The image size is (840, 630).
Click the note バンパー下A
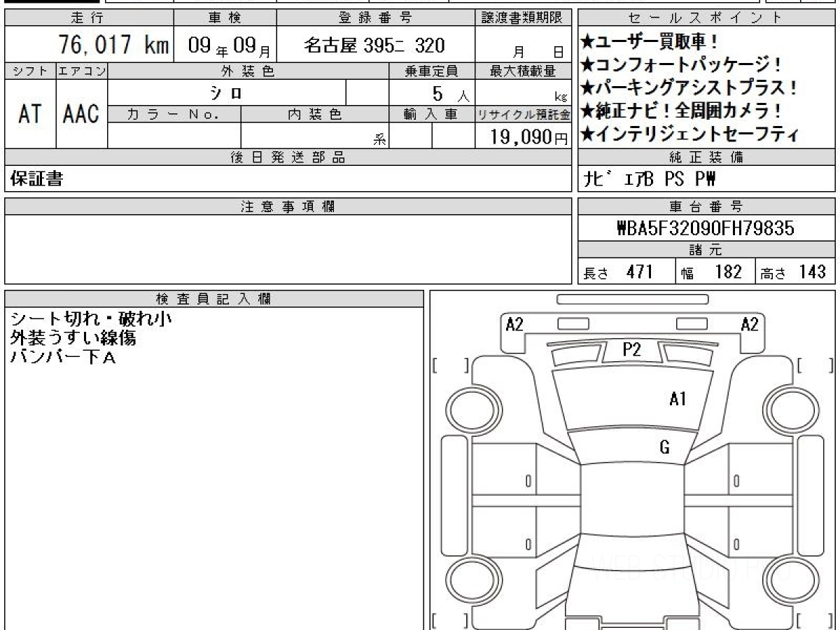(x=63, y=357)
